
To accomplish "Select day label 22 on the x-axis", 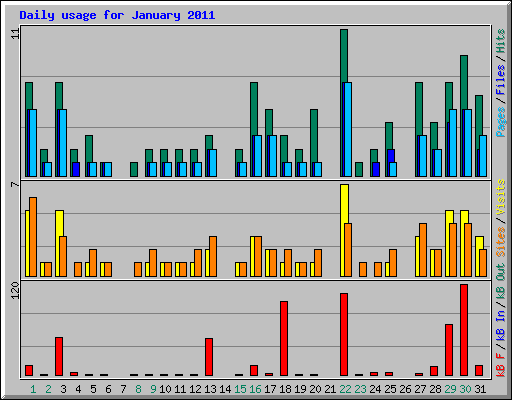I will click(345, 389).
